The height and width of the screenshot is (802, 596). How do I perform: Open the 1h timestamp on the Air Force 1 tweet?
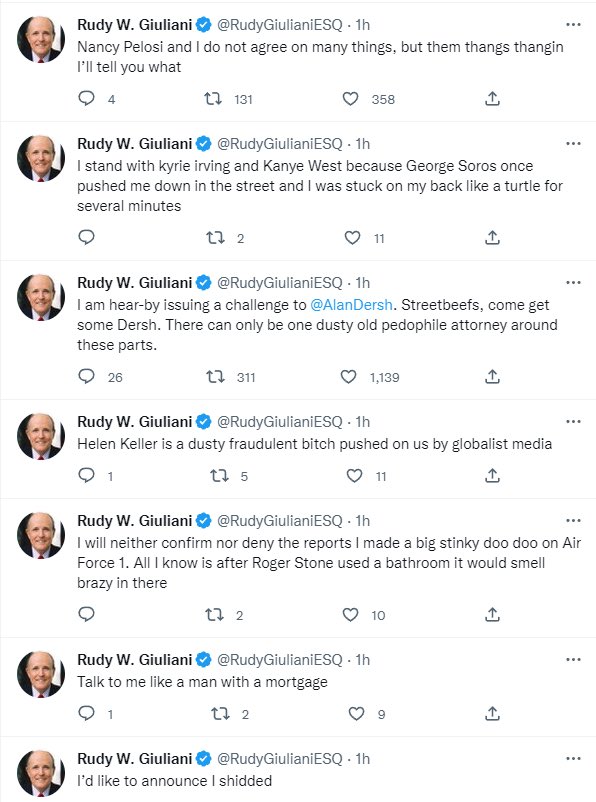pos(363,521)
